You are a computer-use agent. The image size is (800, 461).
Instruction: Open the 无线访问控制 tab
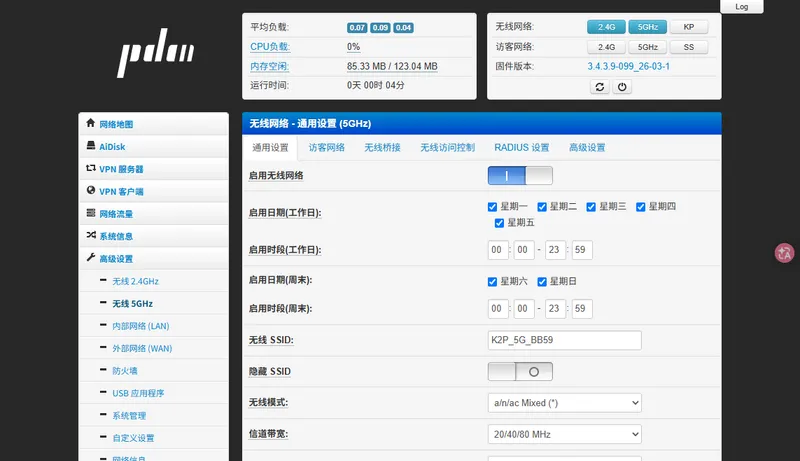(447, 147)
